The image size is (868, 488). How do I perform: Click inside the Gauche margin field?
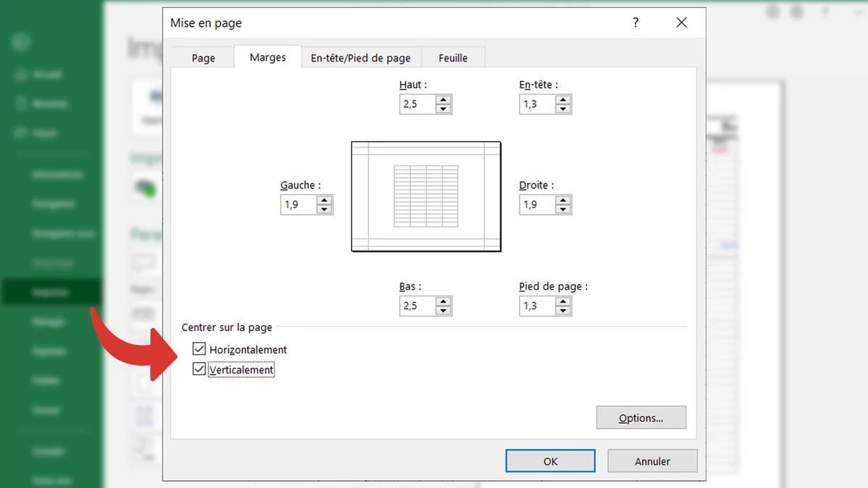[299, 205]
